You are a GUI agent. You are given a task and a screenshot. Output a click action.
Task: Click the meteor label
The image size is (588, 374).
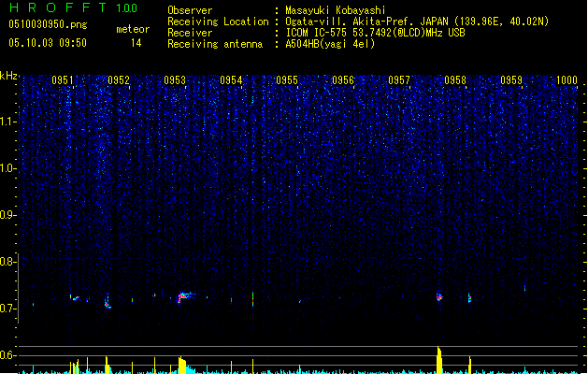click(133, 29)
